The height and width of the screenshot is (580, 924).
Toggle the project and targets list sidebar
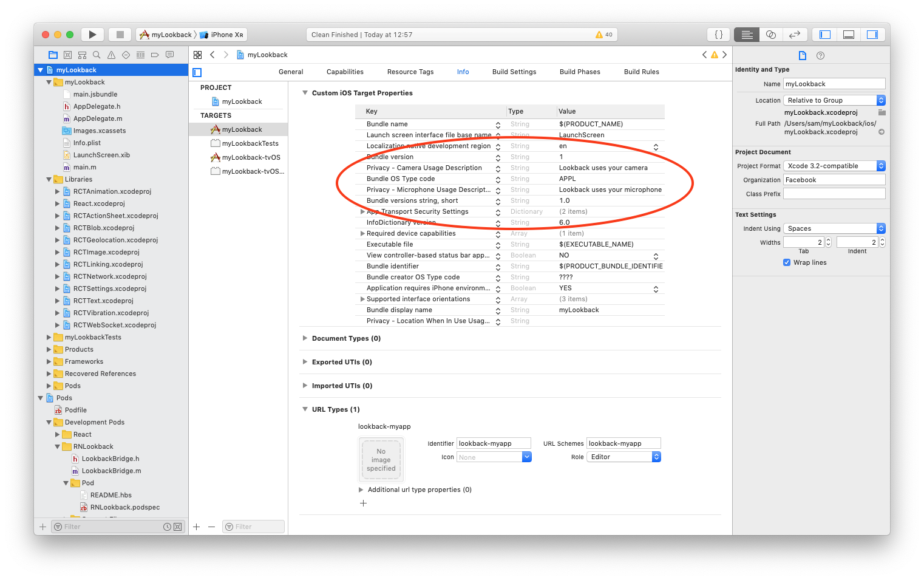point(197,72)
